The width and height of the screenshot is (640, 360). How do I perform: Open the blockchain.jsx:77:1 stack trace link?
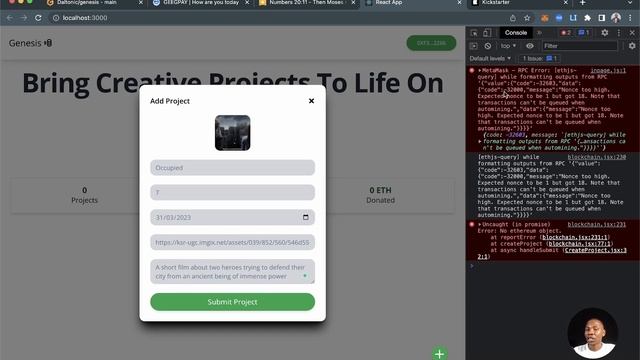(x=579, y=244)
